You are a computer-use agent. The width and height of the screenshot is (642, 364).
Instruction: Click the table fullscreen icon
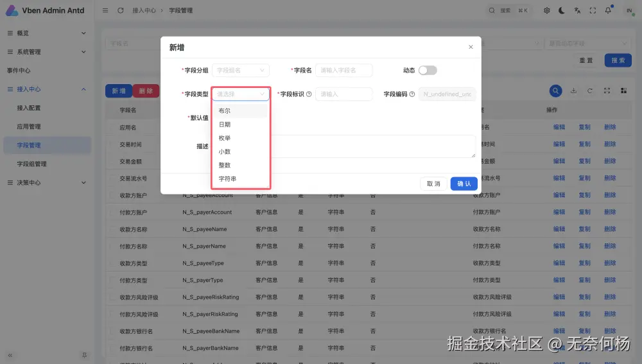(x=607, y=91)
